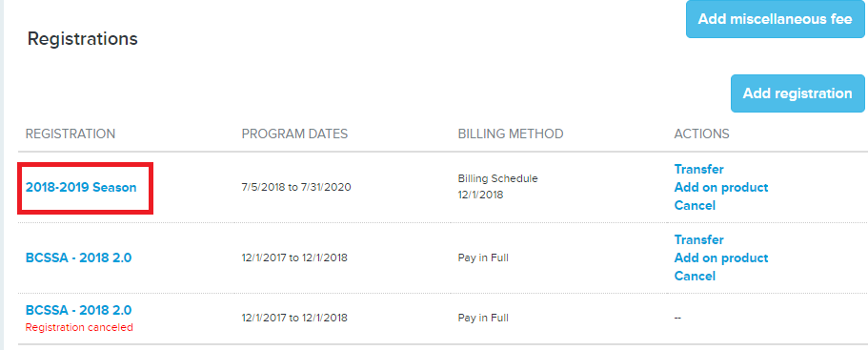The image size is (868, 350).
Task: Click the red Registration canceled label
Action: pos(79,327)
